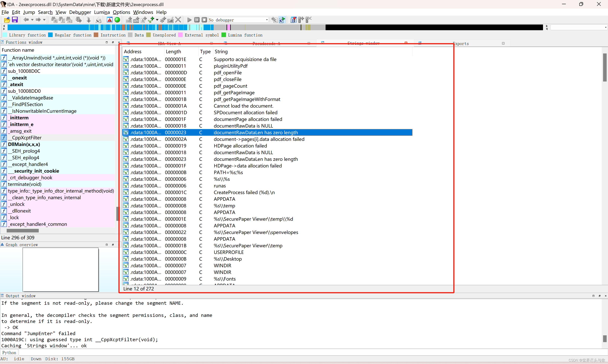
Task: Click the purple save floppy icon
Action: coord(15,20)
